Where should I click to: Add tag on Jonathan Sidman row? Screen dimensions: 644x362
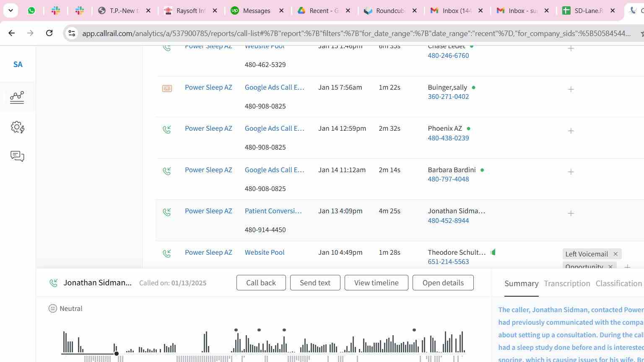pos(571,213)
